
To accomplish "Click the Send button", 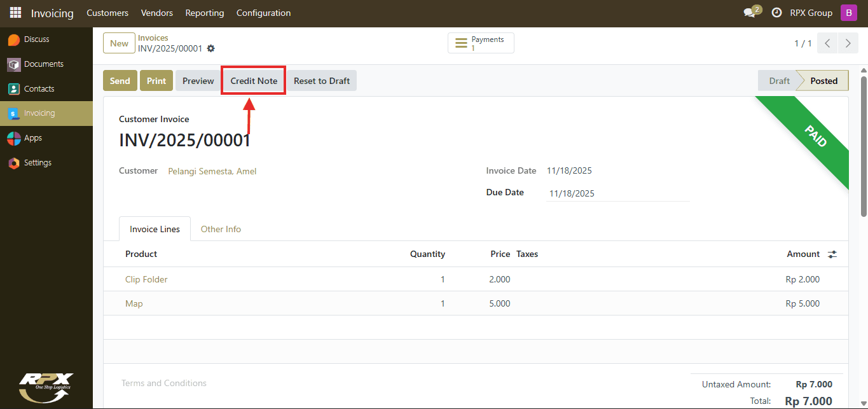I will tap(120, 81).
